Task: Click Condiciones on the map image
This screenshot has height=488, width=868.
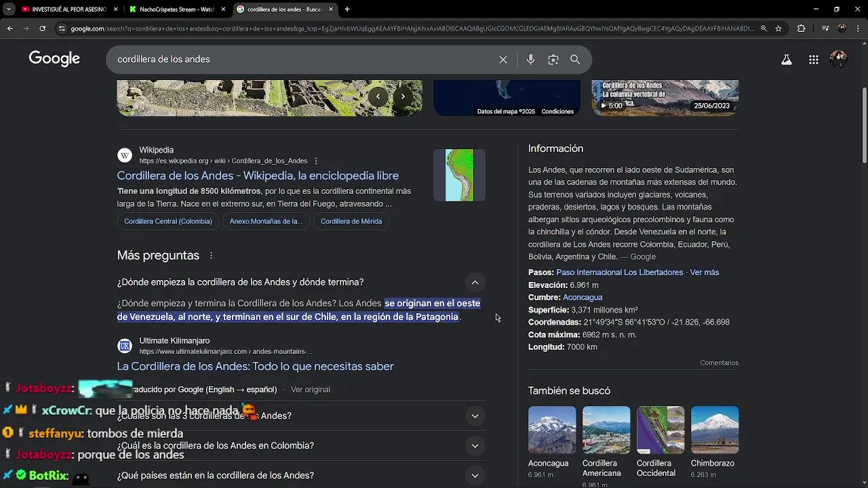Action: point(557,112)
